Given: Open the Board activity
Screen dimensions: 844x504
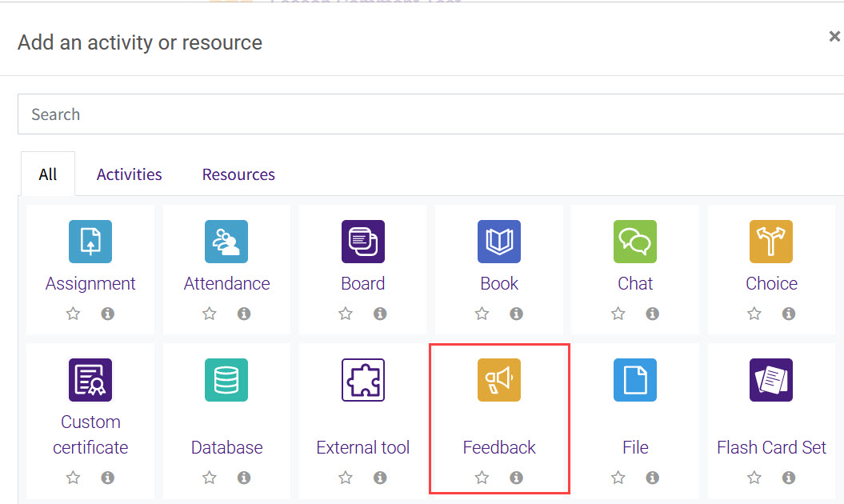Looking at the screenshot, I should click(362, 242).
